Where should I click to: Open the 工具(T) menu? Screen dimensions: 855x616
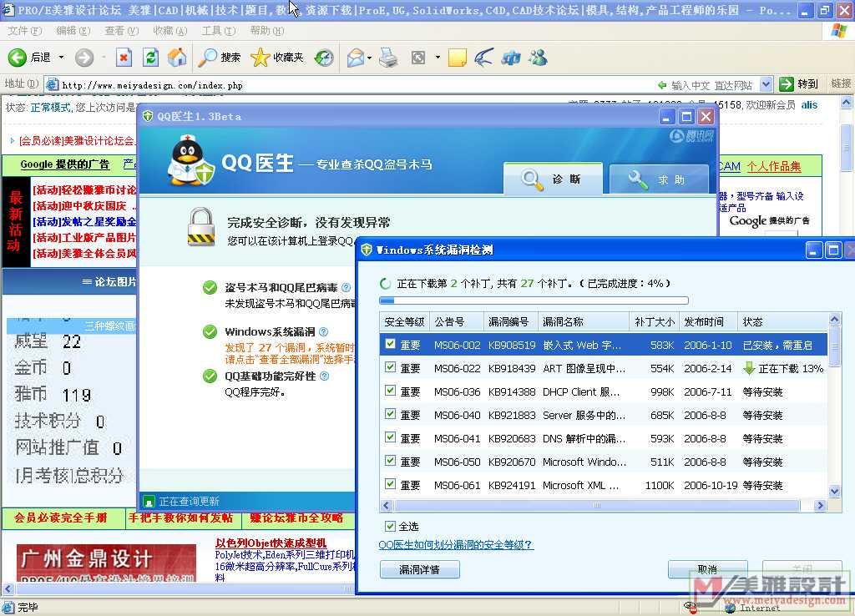[x=219, y=31]
